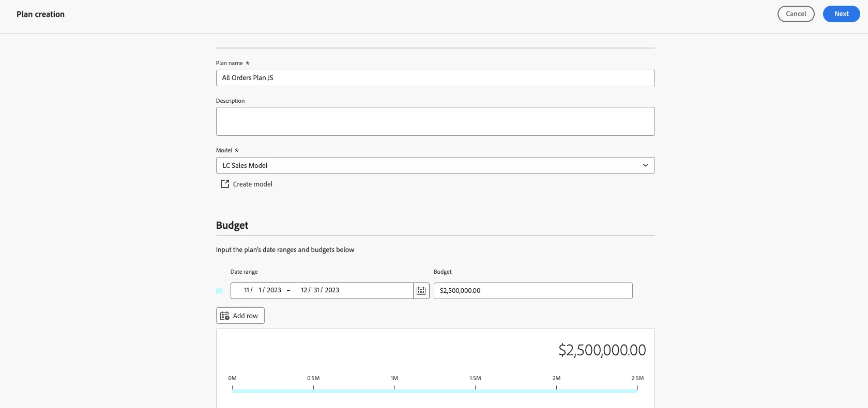Select the end year 2023 segment
The height and width of the screenshot is (408, 868).
click(x=332, y=290)
